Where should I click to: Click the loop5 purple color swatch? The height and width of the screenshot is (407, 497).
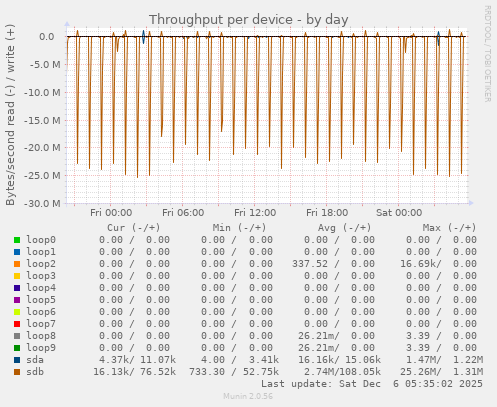point(17,300)
